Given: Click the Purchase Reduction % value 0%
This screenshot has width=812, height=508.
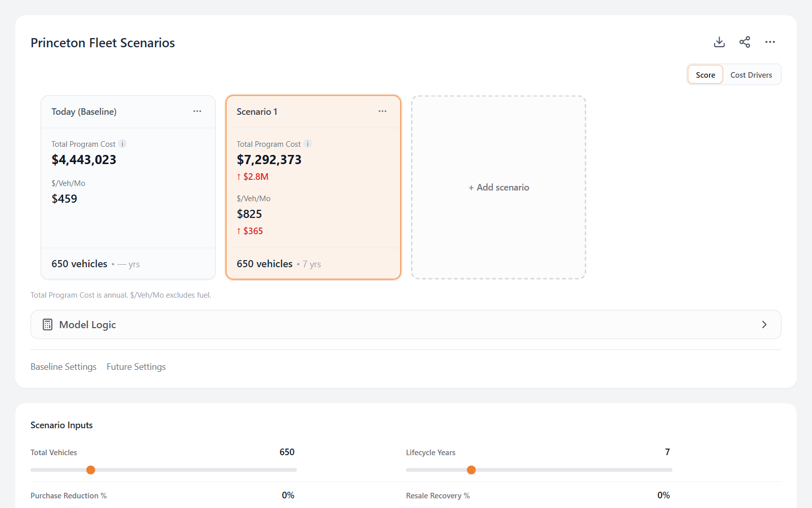Looking at the screenshot, I should tap(288, 495).
